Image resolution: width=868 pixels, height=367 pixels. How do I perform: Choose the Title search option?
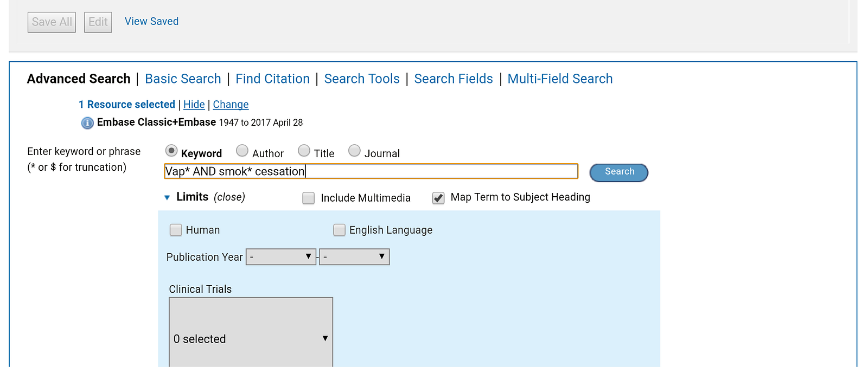tap(304, 151)
